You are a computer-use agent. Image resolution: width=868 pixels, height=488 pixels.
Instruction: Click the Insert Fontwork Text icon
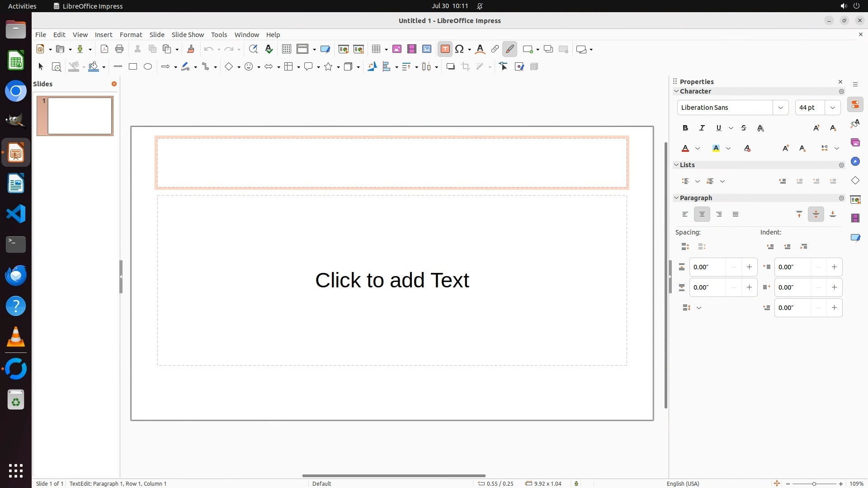pos(480,49)
